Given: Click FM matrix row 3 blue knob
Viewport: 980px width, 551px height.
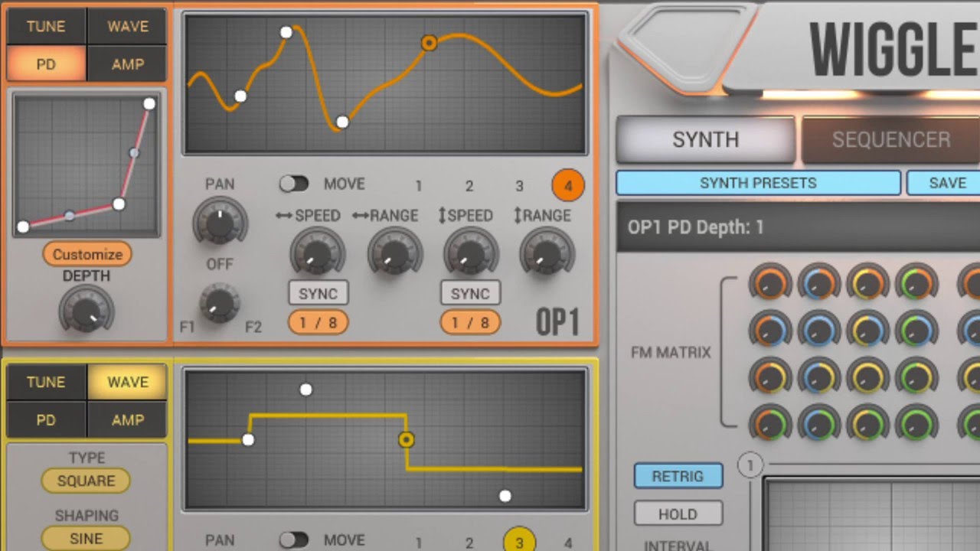Looking at the screenshot, I should pos(818,376).
